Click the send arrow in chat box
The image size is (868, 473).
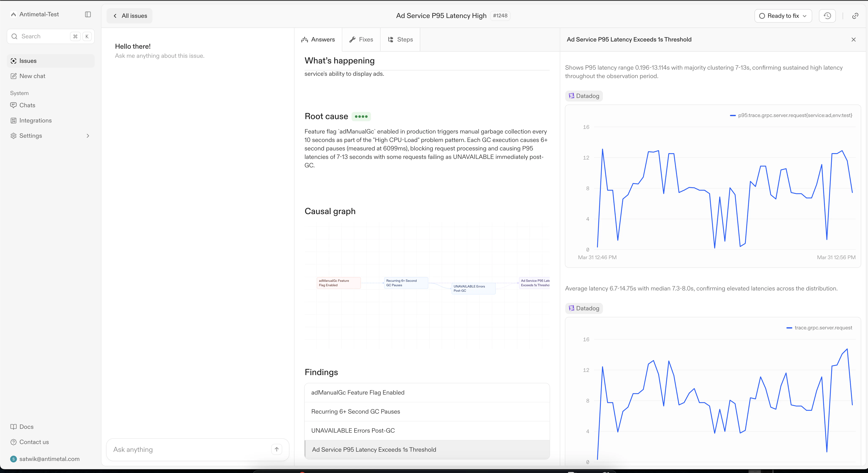click(x=276, y=449)
